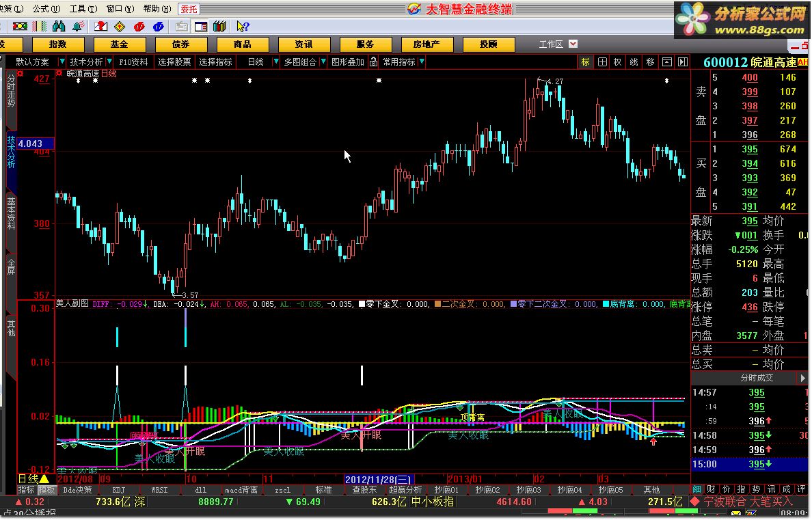Expand the 默认方案 dropdown arrow
The width and height of the screenshot is (812, 520).
pos(62,62)
